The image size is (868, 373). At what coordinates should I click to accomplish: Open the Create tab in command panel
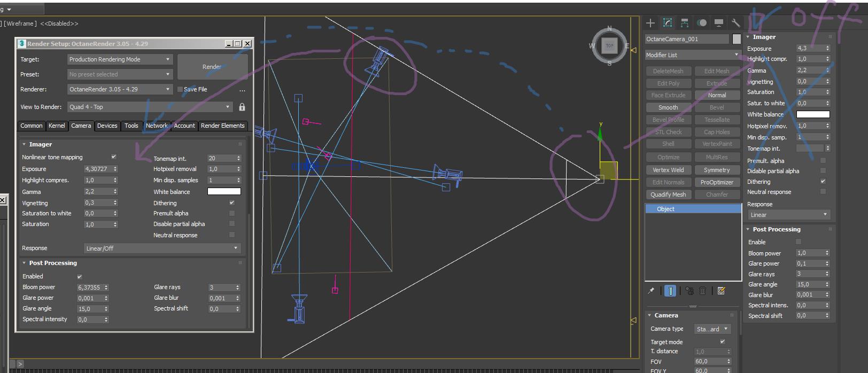pos(650,22)
